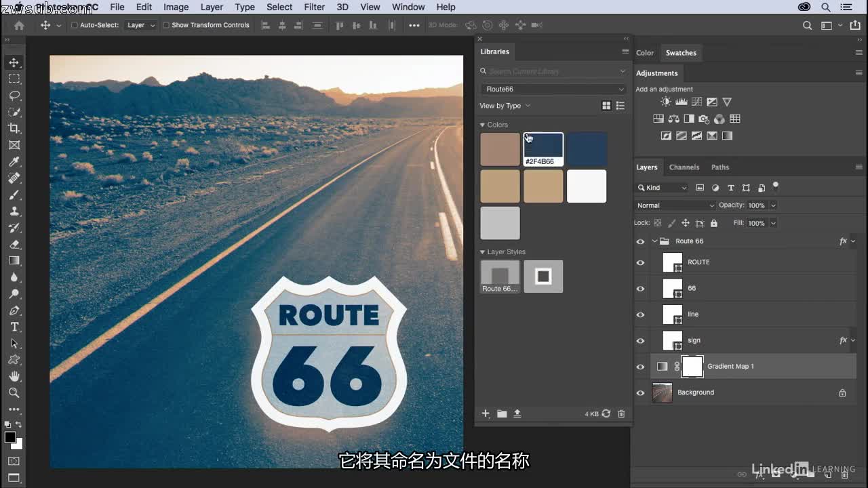Screen dimensions: 868x488
Task: Switch to the Paths tab
Action: click(x=720, y=167)
